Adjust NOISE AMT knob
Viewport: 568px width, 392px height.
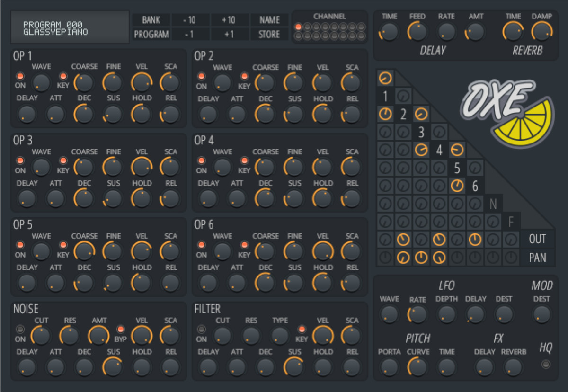point(98,336)
